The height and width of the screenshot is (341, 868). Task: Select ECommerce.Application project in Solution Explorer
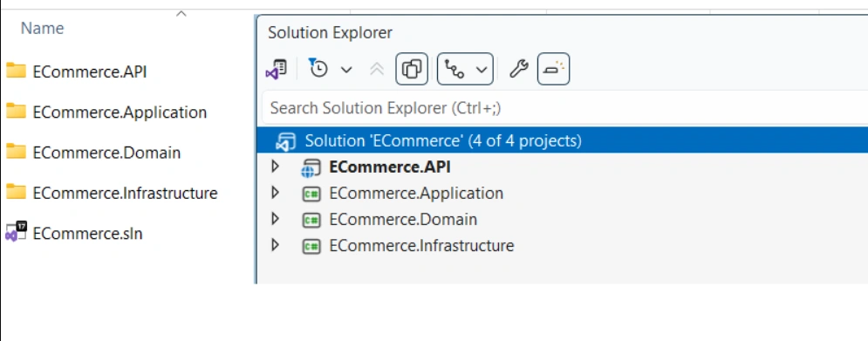pos(416,194)
